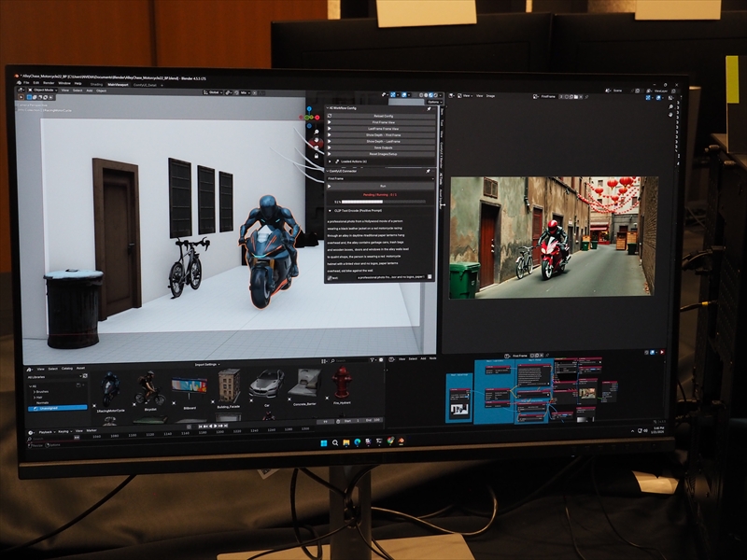
Task: Click the Save Outputs operator
Action: point(382,147)
